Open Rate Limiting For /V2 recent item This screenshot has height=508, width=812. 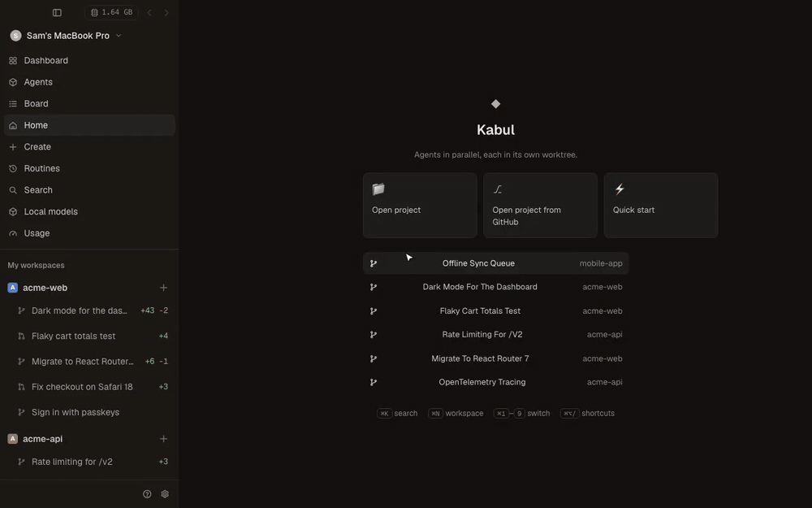[x=496, y=334]
